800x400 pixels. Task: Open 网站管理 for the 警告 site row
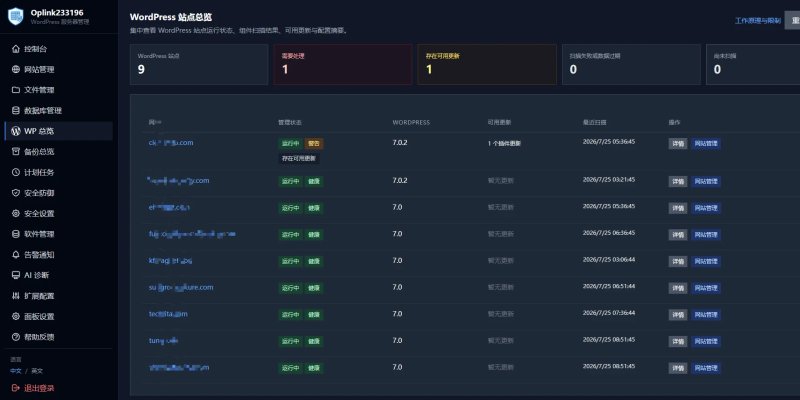point(706,144)
